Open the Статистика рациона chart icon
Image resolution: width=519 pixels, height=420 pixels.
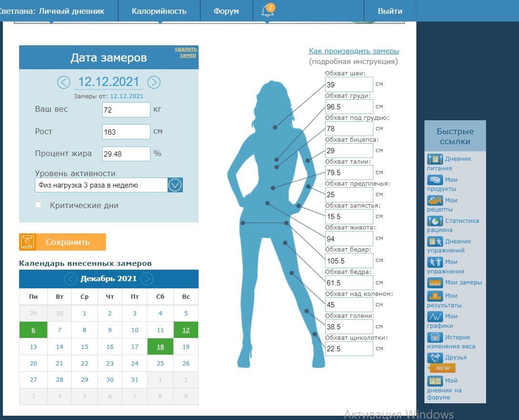(435, 221)
